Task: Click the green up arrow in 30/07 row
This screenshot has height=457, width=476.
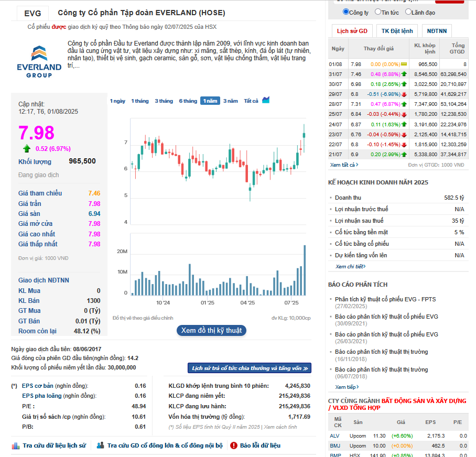Action: [404, 84]
